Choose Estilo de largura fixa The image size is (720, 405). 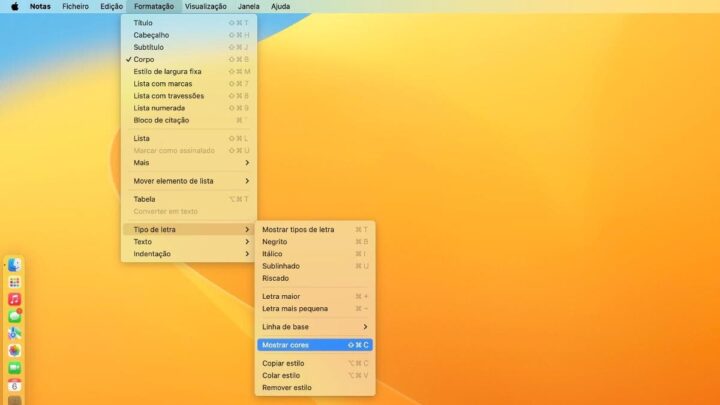[189, 72]
